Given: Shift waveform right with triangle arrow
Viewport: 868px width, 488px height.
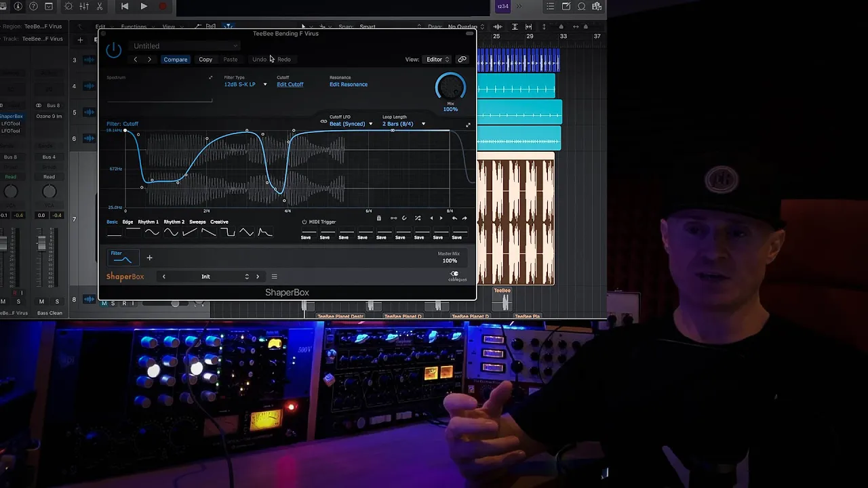Looking at the screenshot, I should pos(441,218).
